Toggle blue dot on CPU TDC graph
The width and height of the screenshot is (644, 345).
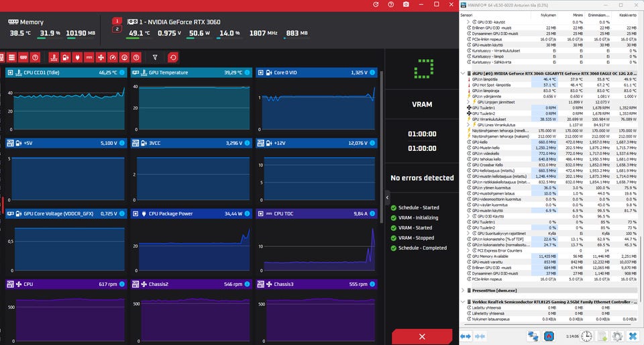[x=372, y=213]
